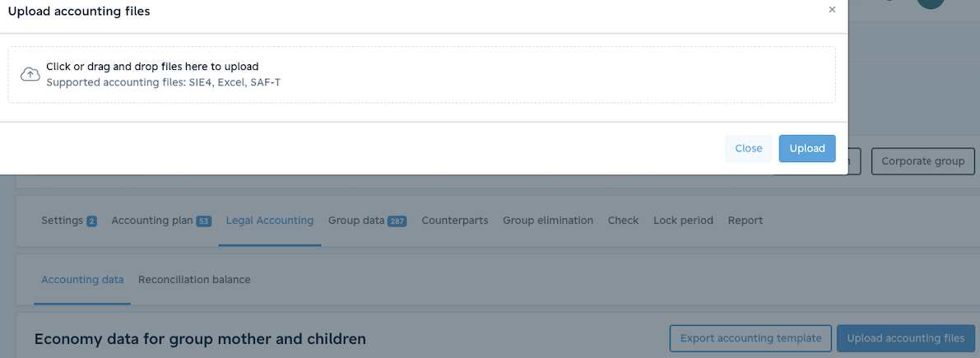Close the upload dialog with X

832,10
